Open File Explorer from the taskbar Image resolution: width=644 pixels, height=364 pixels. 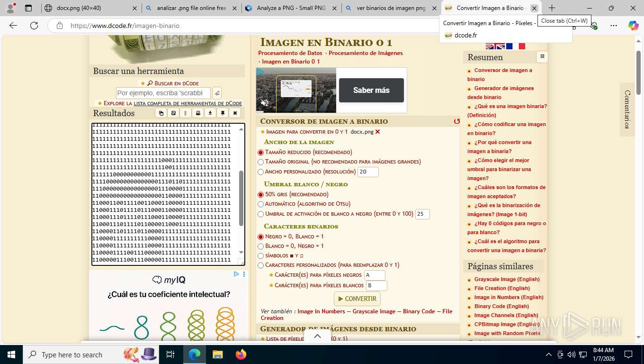217,355
